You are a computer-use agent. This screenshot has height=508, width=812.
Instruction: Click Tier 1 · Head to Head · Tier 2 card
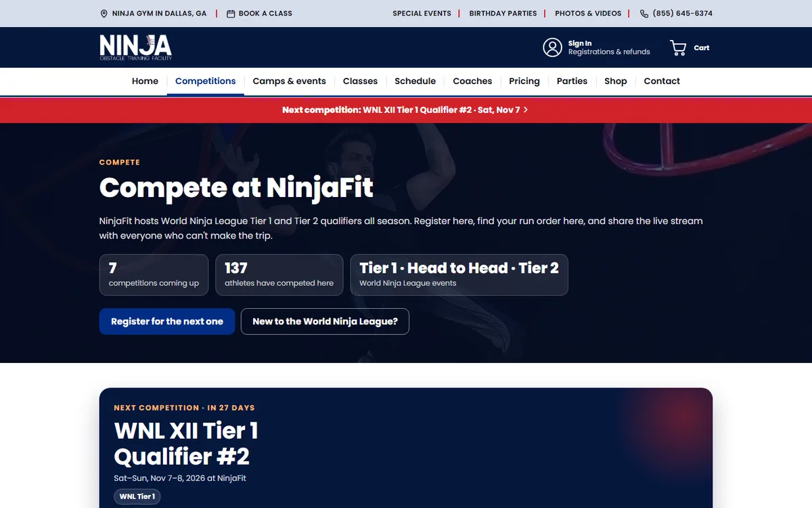[459, 275]
